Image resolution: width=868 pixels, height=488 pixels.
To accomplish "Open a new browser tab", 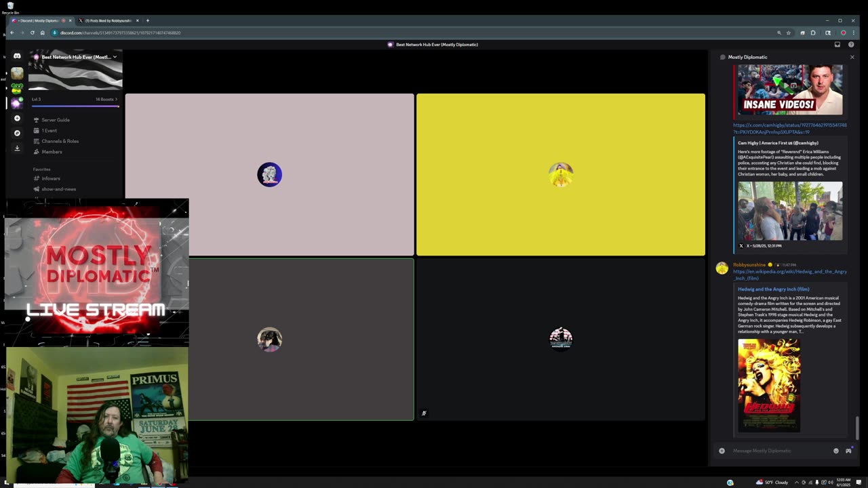I will coord(148,20).
